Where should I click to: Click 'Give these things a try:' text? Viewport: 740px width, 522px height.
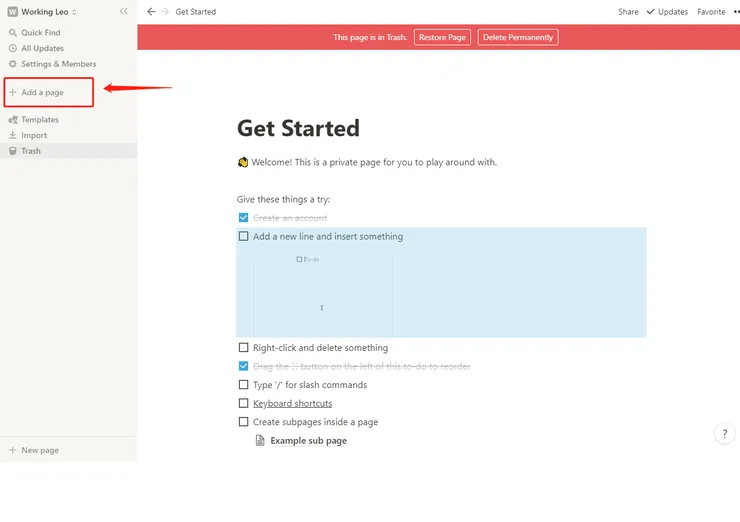point(284,200)
